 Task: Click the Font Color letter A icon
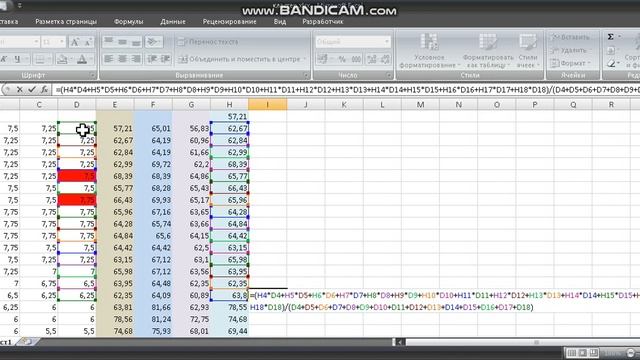(82, 60)
